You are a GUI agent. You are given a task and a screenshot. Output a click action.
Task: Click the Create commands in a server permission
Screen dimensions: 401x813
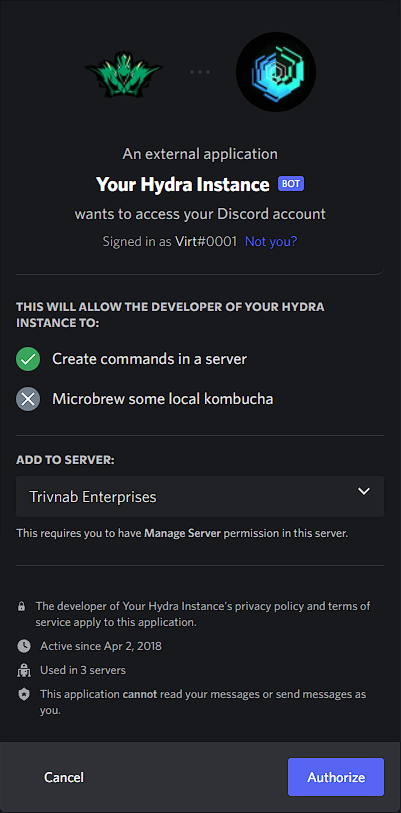[149, 359]
